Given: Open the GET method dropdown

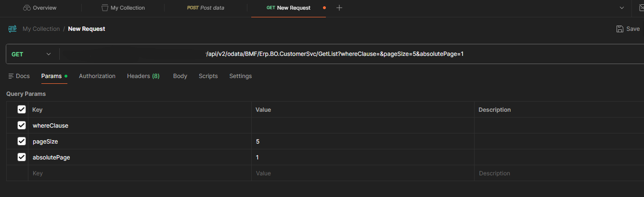Looking at the screenshot, I should click(31, 54).
